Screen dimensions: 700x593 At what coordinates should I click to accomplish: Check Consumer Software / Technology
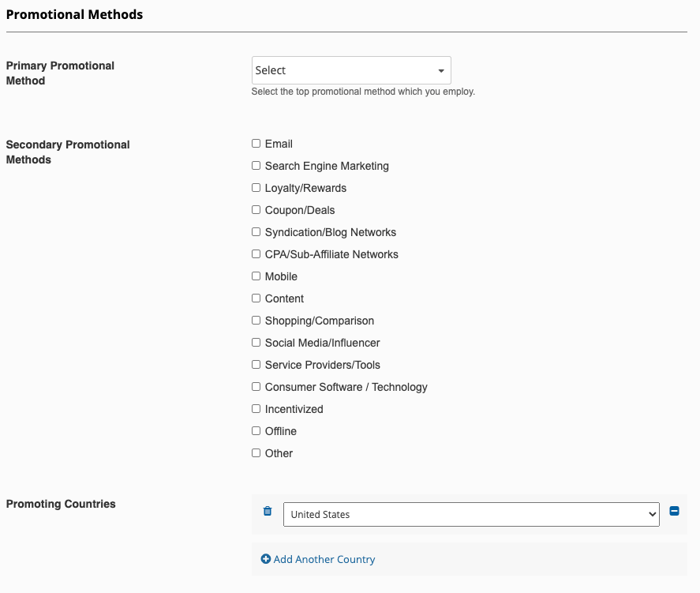256,387
